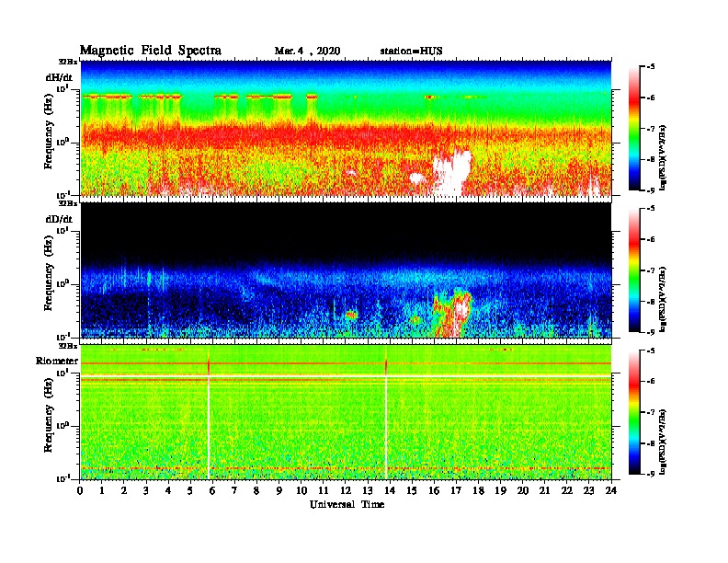Click the "Universal Time" axis label

(x=347, y=504)
